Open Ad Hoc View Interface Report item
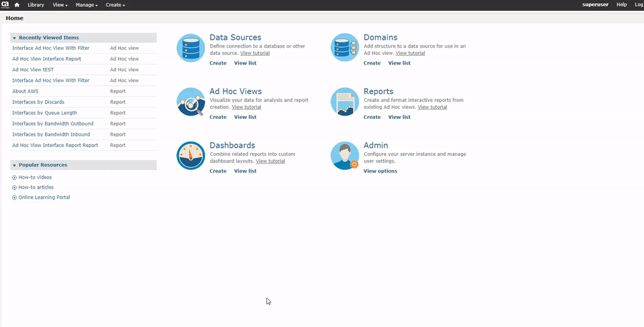 coord(46,59)
